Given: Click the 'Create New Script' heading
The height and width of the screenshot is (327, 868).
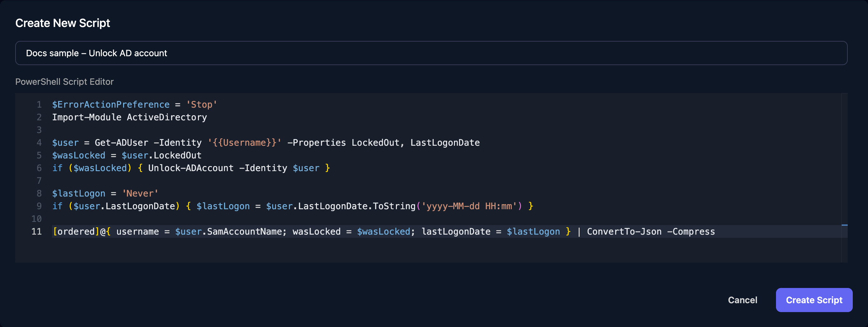Looking at the screenshot, I should click(63, 23).
